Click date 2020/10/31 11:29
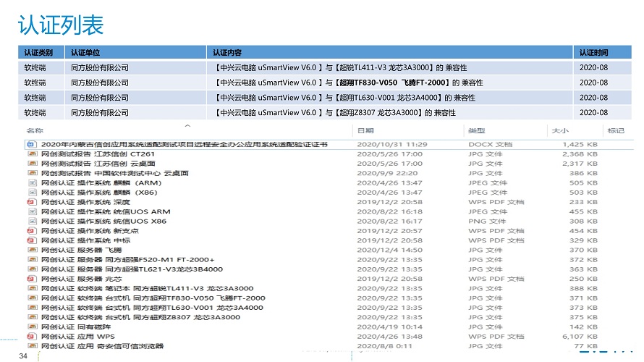644x362 pixels. tap(391, 144)
